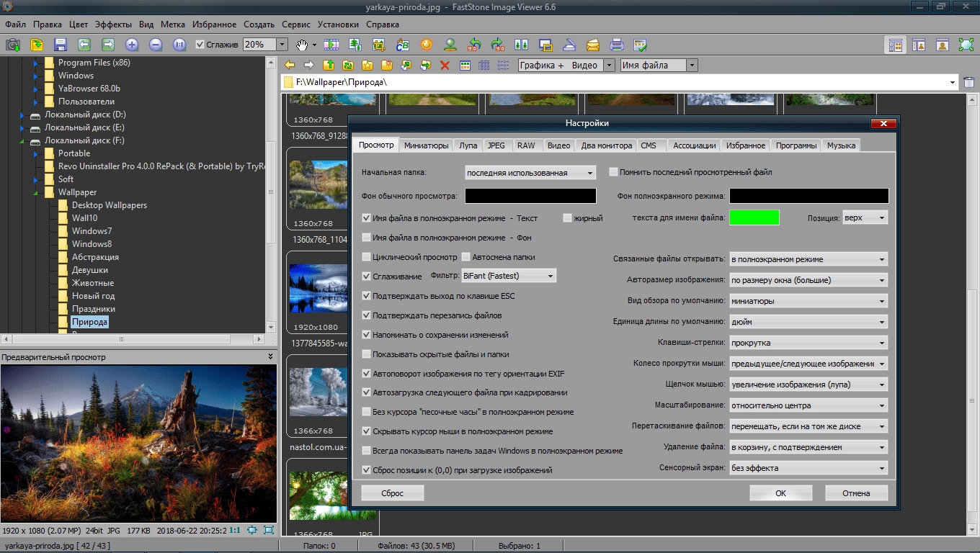Click the acquire from camera icon
The width and height of the screenshot is (980, 553).
coord(13,45)
